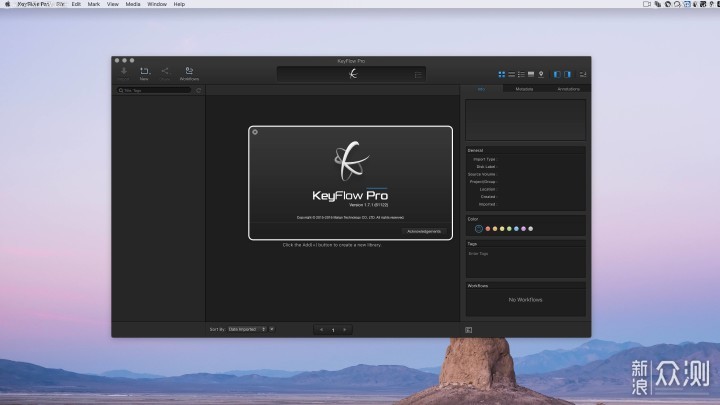Open the map location view
Screen dimensions: 720x405
click(541, 74)
